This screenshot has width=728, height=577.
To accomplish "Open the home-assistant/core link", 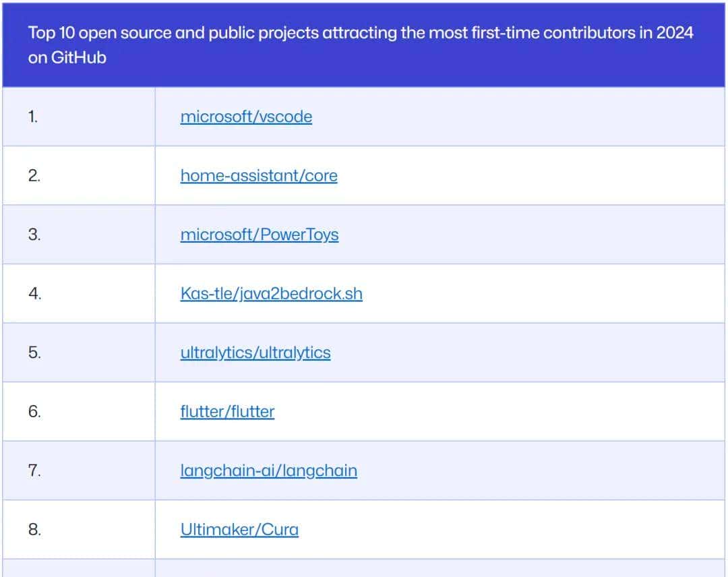I will tap(259, 176).
